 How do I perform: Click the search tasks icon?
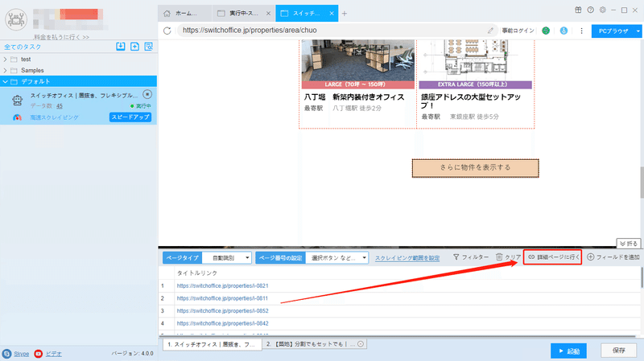[149, 47]
